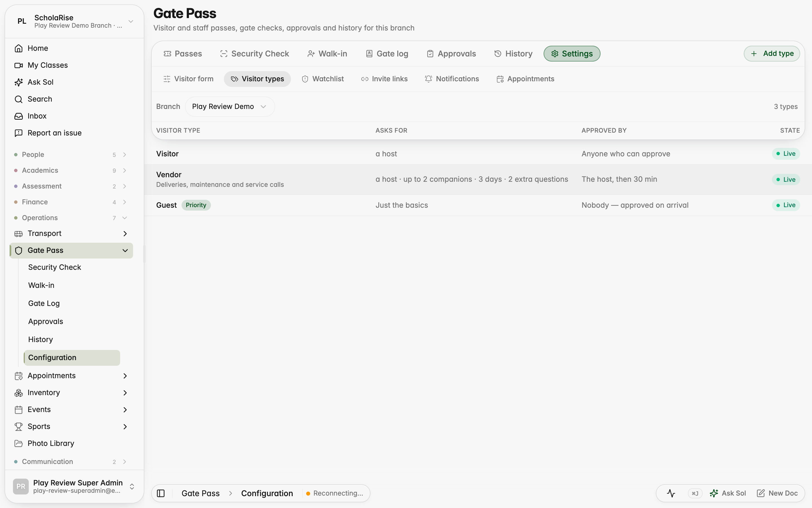The height and width of the screenshot is (508, 812).
Task: Open Walk-in in sidebar submenu
Action: [x=41, y=285]
